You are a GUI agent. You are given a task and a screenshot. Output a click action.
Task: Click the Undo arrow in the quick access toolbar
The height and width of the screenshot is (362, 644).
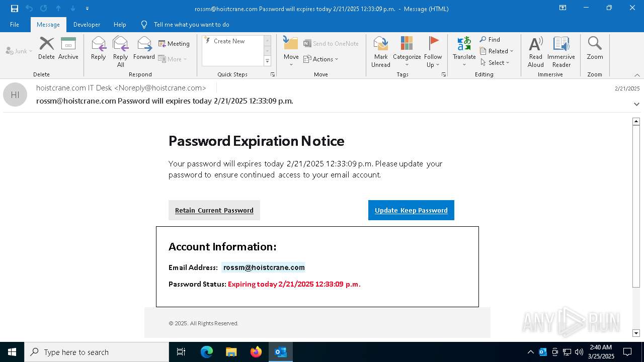click(29, 9)
